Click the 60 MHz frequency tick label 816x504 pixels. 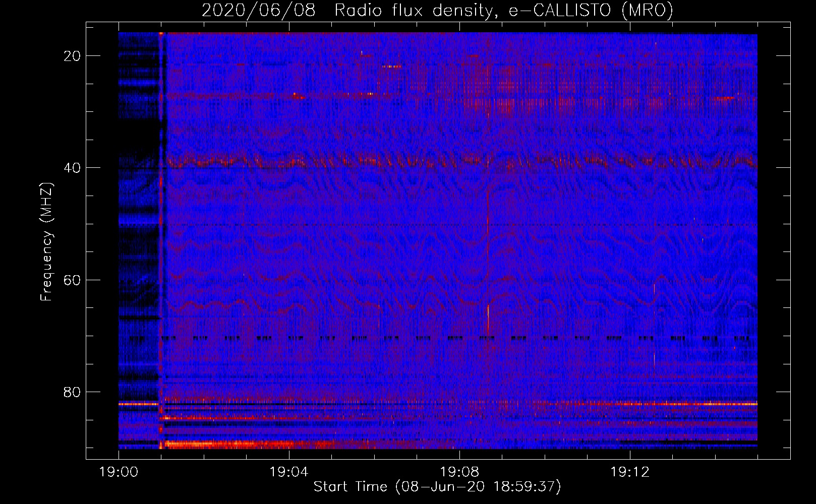point(73,280)
